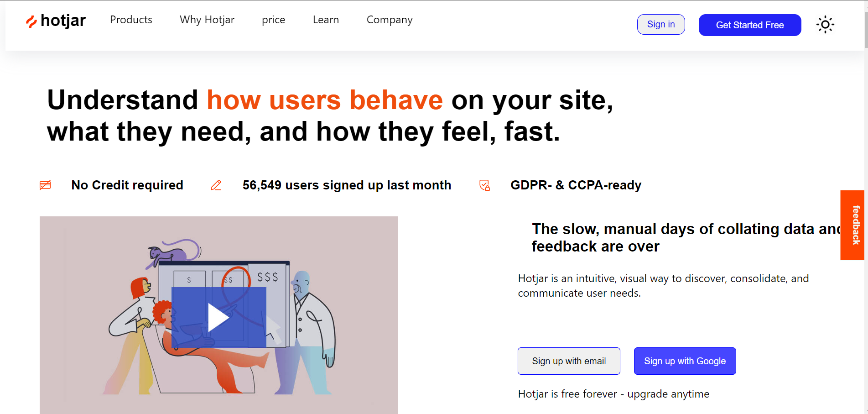Click Get Started Free button
This screenshot has height=414, width=868.
(750, 25)
